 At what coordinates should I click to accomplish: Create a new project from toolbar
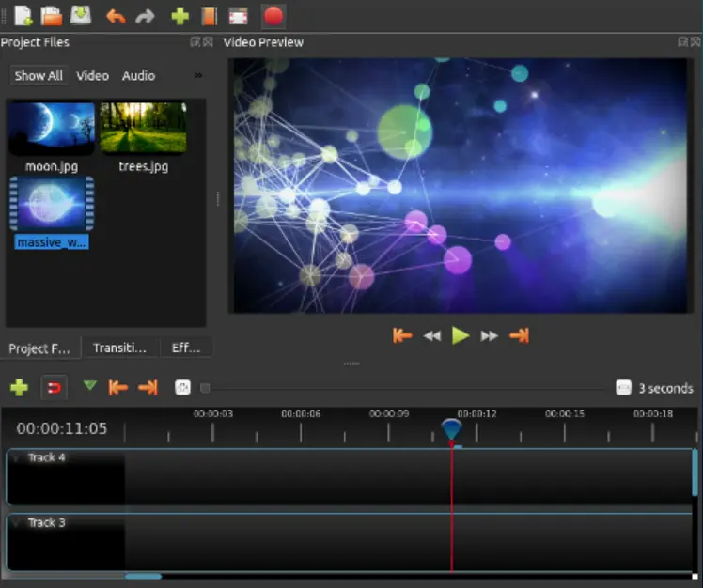23,16
